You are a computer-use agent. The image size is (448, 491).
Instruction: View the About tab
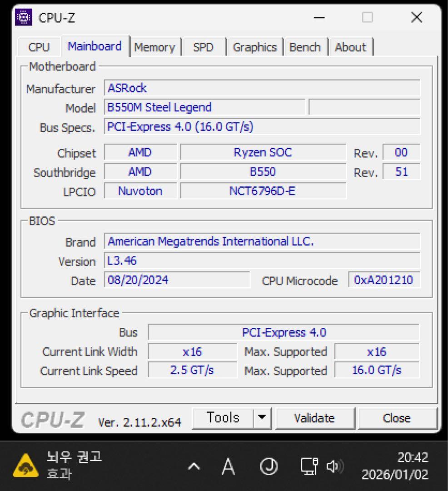(350, 46)
